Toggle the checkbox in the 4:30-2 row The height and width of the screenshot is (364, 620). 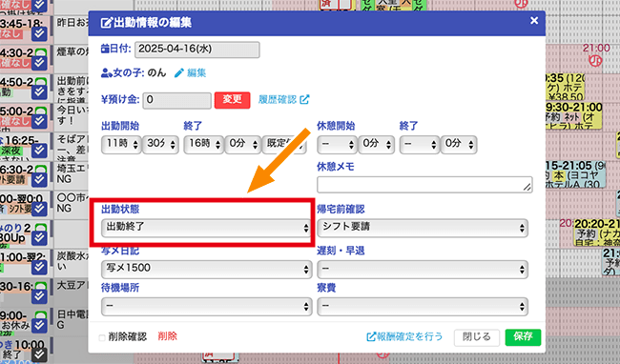pos(39,63)
